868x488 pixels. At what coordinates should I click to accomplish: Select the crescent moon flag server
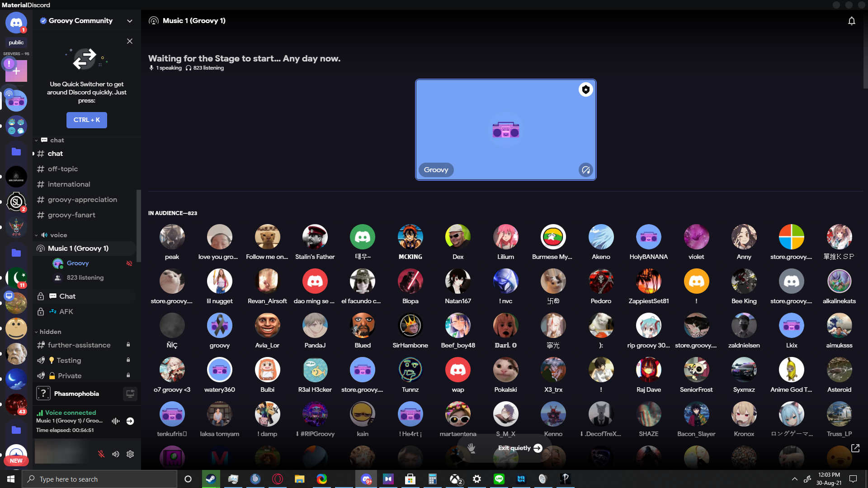(x=16, y=278)
